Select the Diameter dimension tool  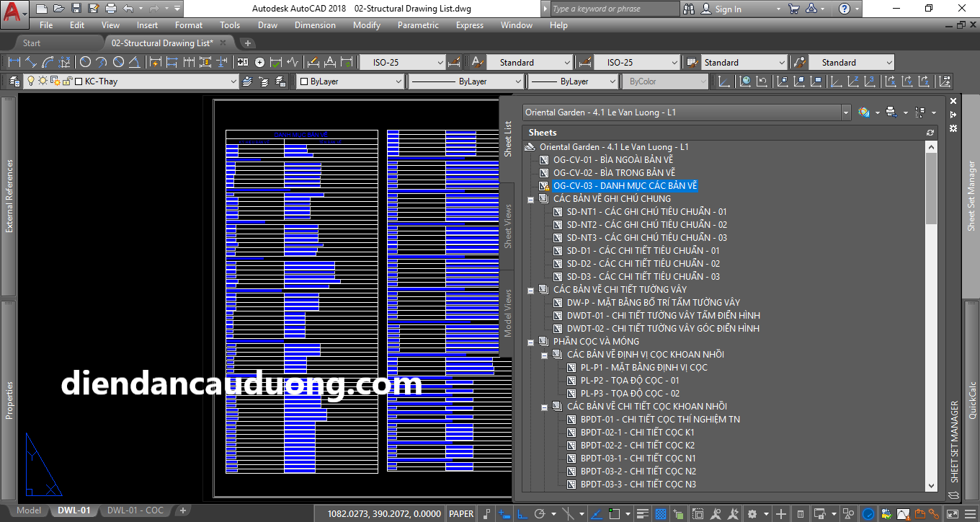point(119,62)
